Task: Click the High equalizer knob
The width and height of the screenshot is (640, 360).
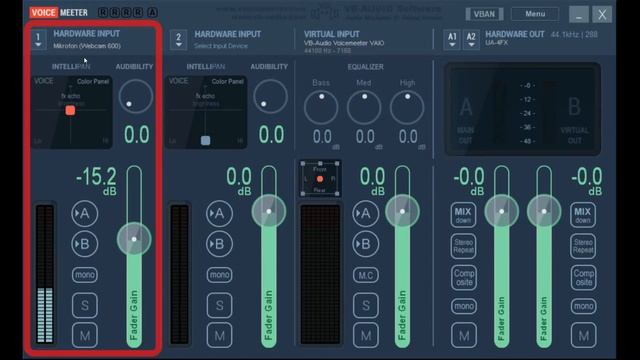Action: tap(407, 107)
